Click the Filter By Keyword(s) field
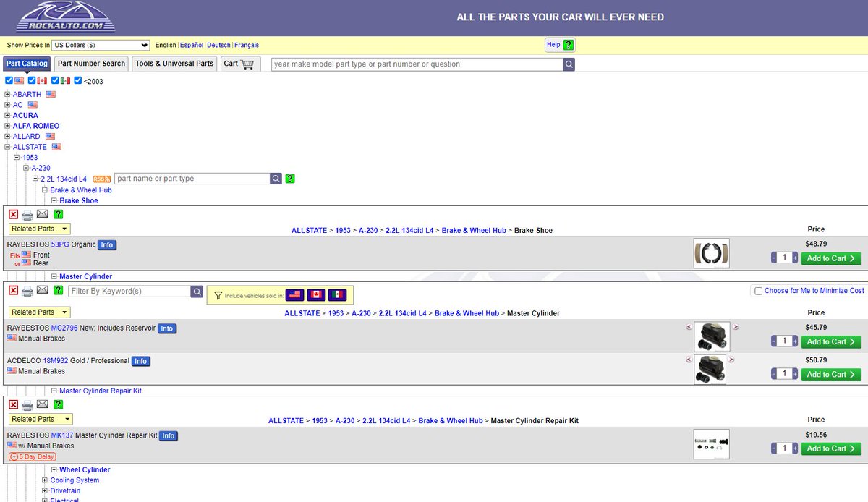The height and width of the screenshot is (502, 868). pos(129,292)
